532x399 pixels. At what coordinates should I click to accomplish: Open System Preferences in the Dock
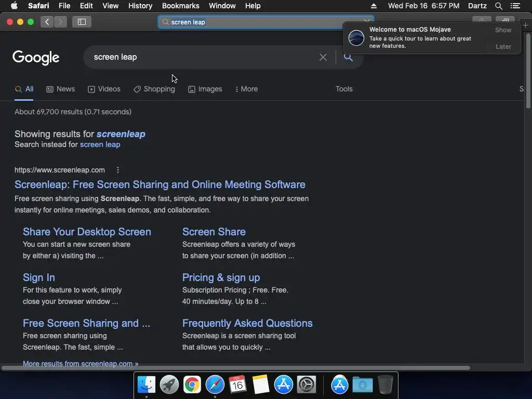(307, 385)
